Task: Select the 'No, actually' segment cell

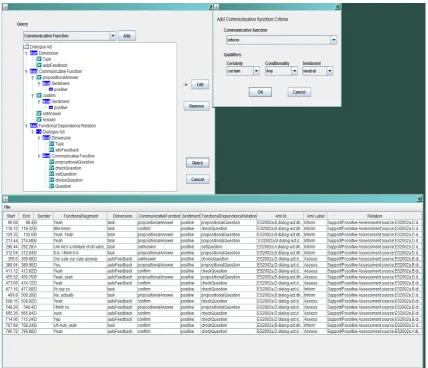Action: [x=80, y=295]
